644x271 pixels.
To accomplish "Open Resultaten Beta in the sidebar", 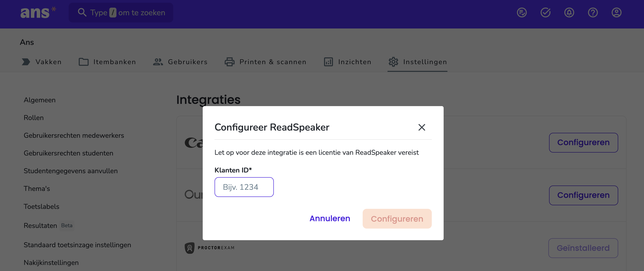I will click(48, 225).
